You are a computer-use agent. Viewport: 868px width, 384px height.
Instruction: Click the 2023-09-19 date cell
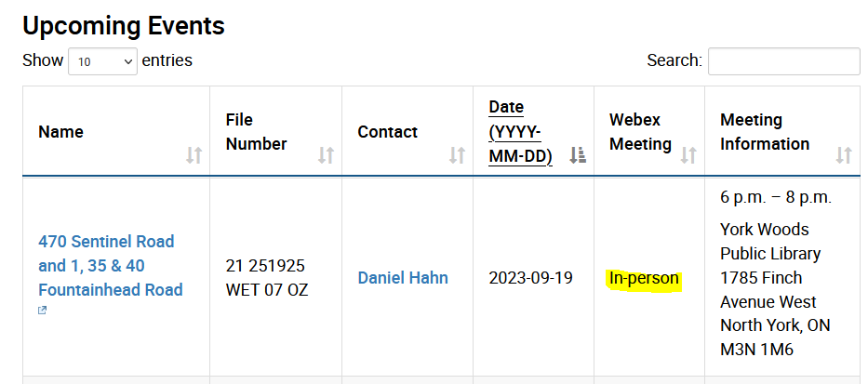click(x=530, y=278)
